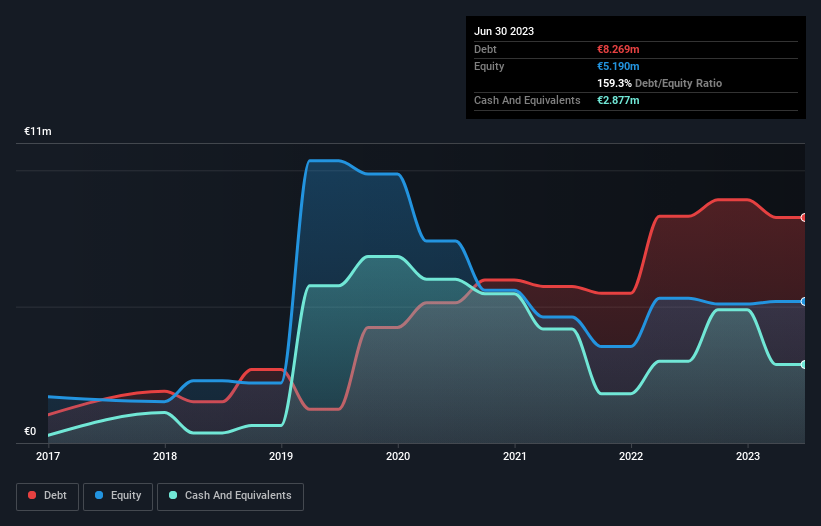Viewport: 821px width, 526px height.
Task: Click tooltip Cash And Equivalents row label
Action: pos(527,100)
